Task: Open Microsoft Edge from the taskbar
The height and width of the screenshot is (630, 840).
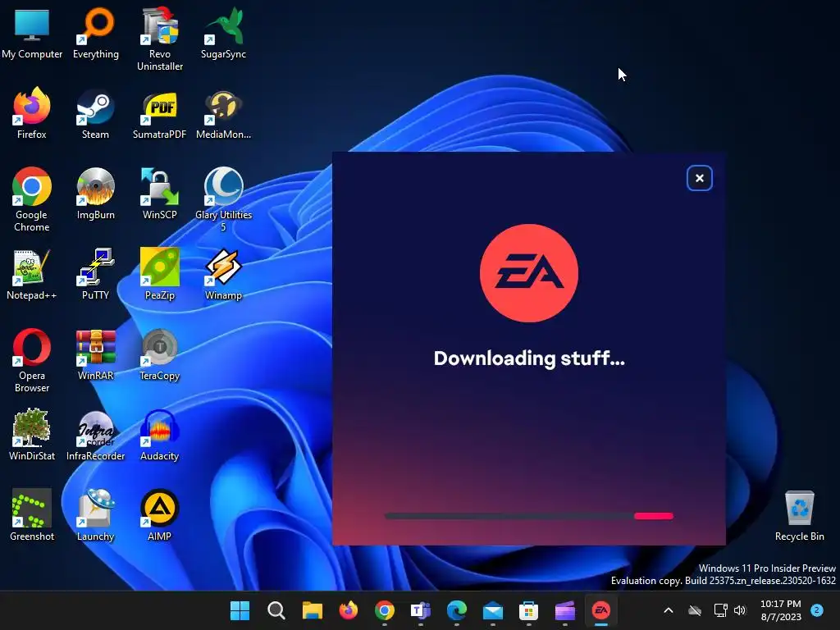Action: (x=456, y=610)
